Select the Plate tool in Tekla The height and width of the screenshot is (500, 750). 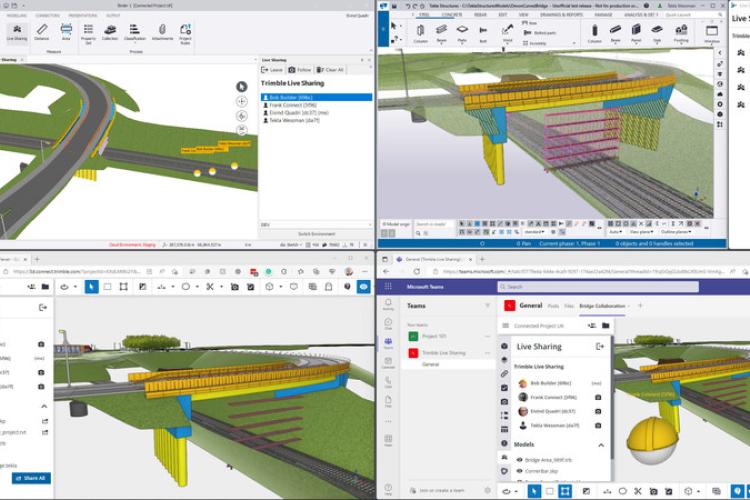pyautogui.click(x=462, y=33)
